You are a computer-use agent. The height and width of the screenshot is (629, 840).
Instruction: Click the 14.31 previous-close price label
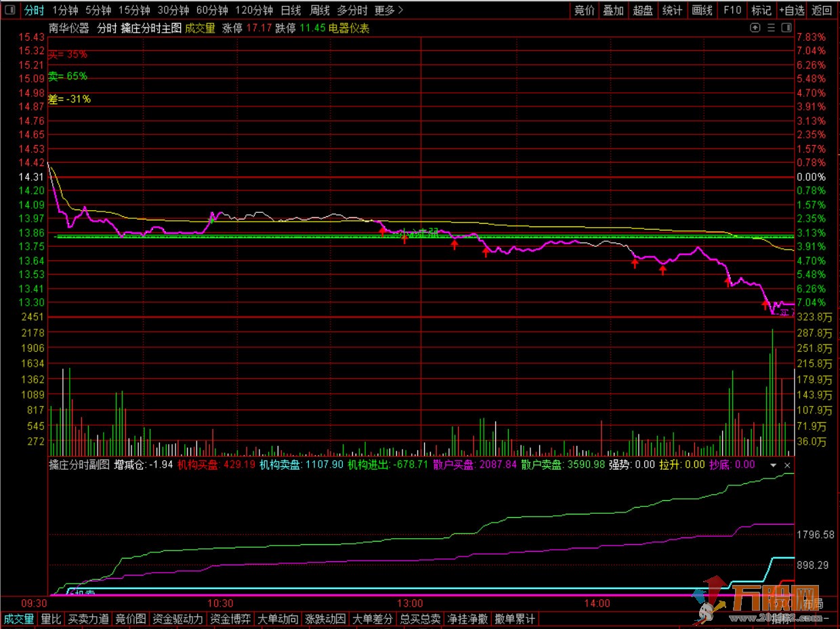pos(32,177)
